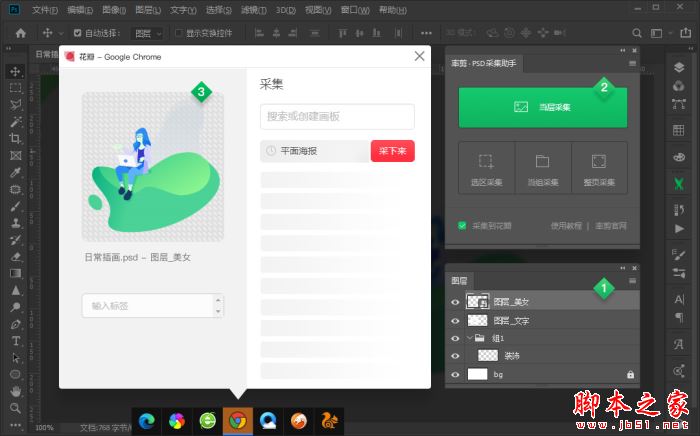Open the 图层 panel options menu
The image size is (700, 436).
click(632, 281)
